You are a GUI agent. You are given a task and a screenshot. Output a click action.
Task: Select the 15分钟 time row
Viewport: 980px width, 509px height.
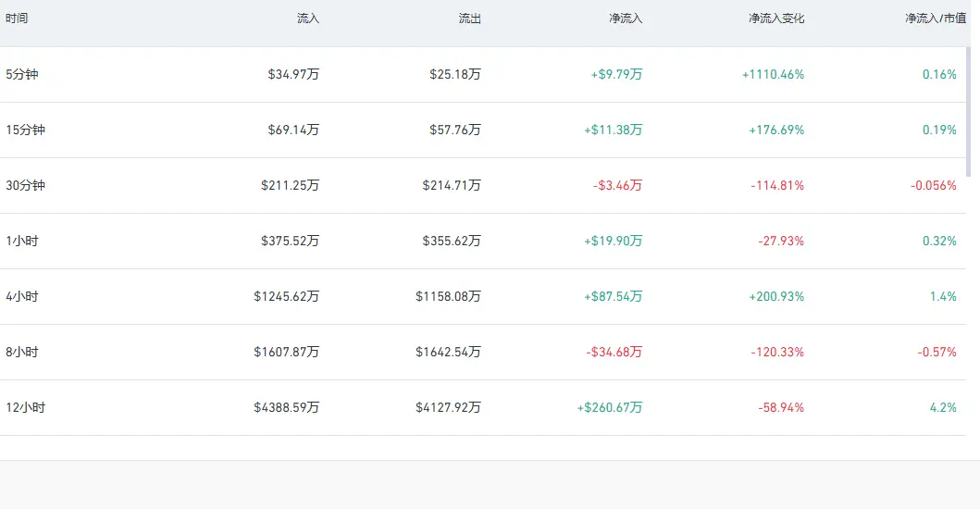click(x=482, y=130)
